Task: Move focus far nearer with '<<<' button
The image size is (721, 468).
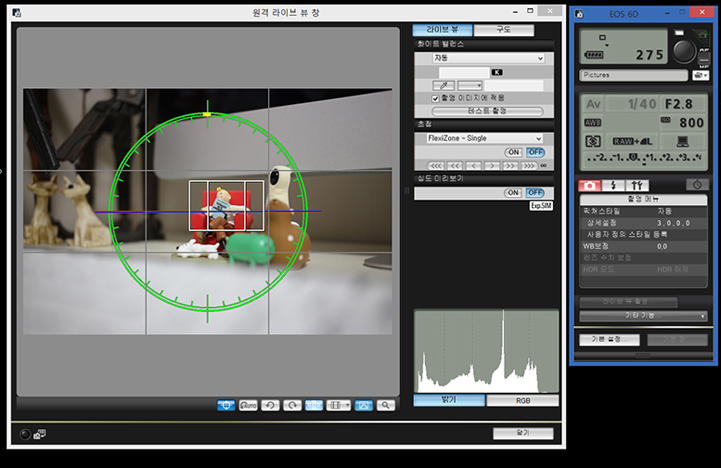Action: pos(436,166)
